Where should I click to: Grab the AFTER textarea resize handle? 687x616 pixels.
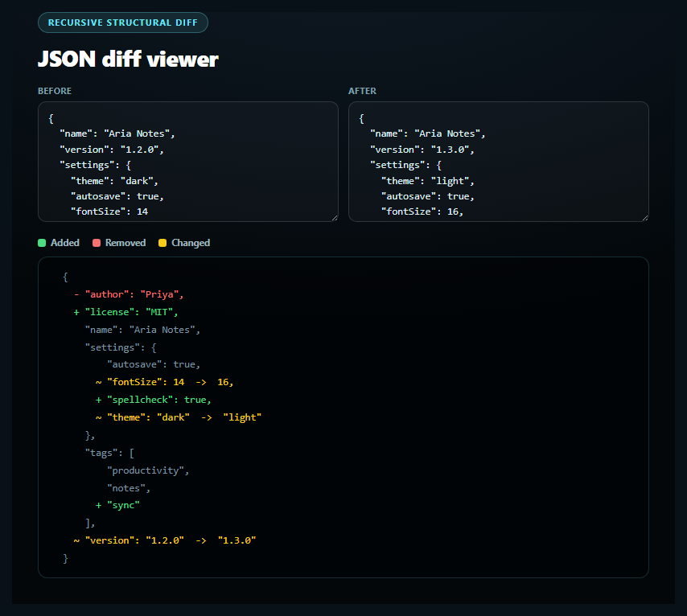click(x=645, y=218)
